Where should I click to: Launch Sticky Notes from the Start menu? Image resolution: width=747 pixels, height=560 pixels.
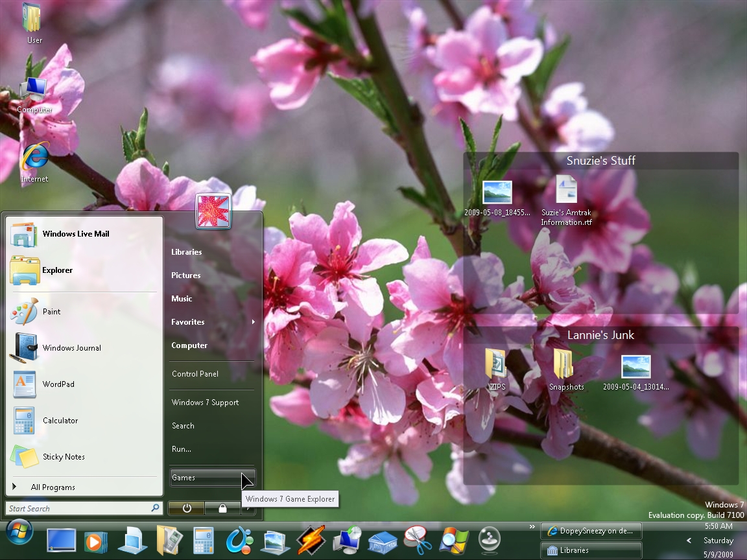[x=64, y=456]
